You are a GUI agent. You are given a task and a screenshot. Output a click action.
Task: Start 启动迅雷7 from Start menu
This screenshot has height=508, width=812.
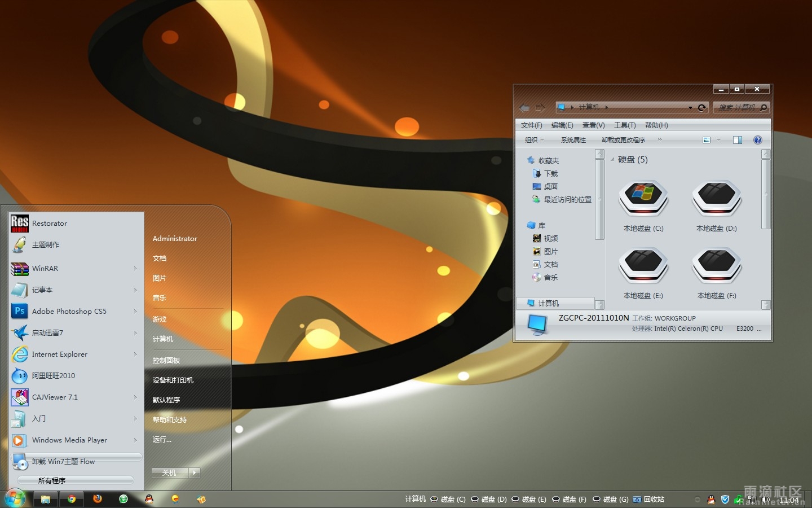76,333
